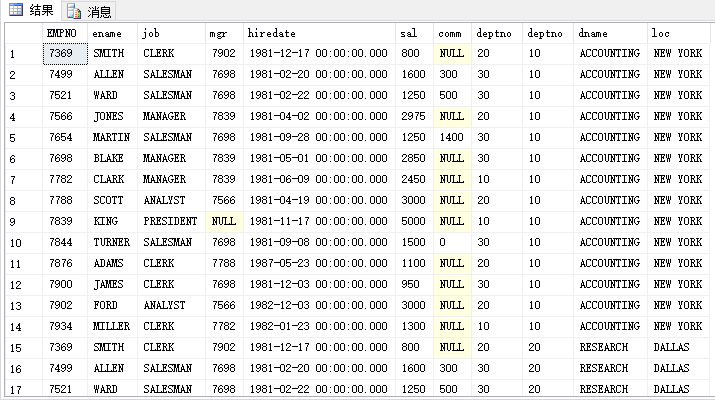Click ename cell SMITH in row 1
Viewport: 715px width, 400px height.
pos(113,54)
